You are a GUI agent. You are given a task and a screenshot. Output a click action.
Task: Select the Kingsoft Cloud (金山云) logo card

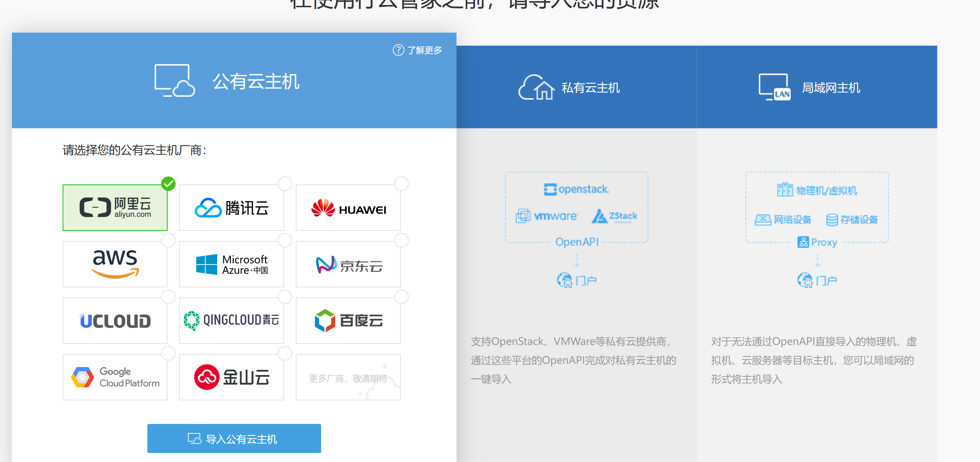tap(231, 377)
